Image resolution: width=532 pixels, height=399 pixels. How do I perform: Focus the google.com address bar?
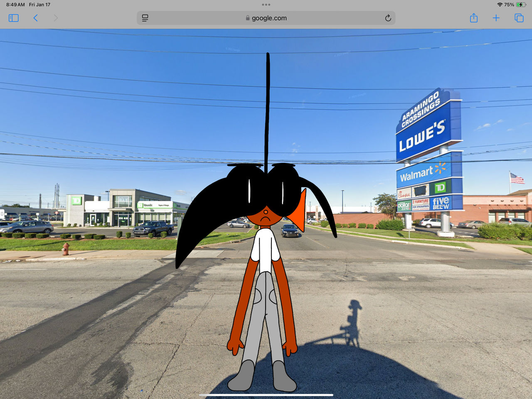point(266,18)
